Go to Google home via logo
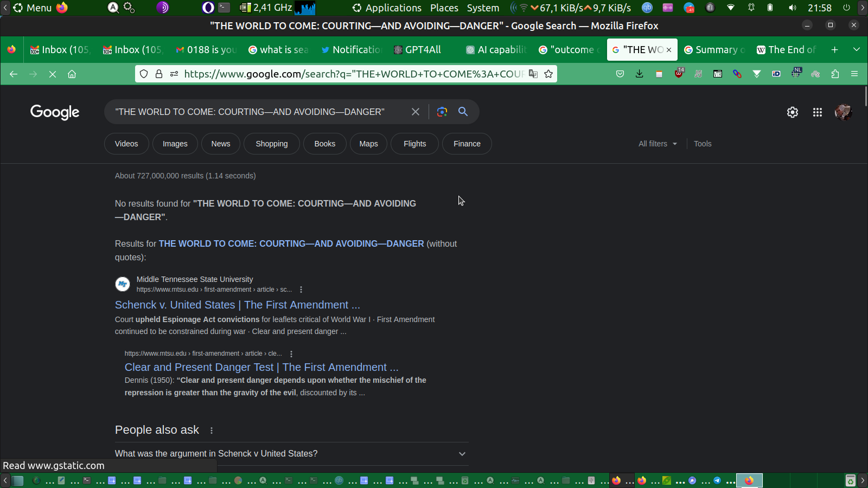 tap(55, 112)
